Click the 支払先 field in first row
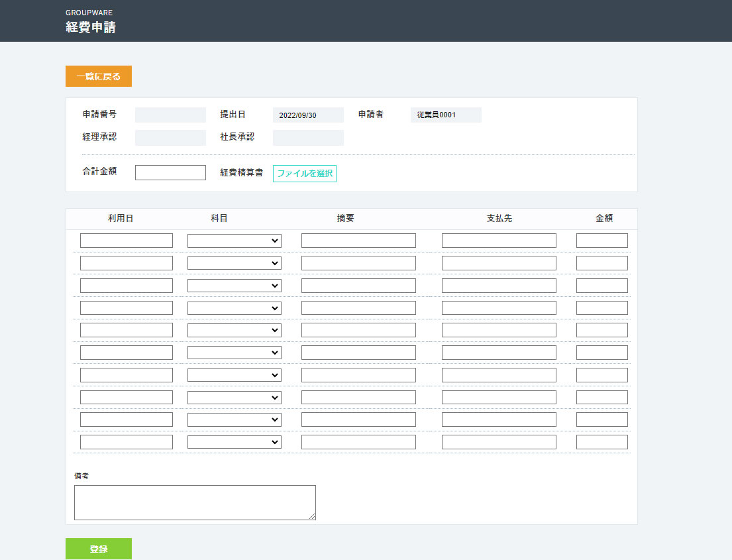Viewport: 732px width, 560px height. (x=499, y=241)
